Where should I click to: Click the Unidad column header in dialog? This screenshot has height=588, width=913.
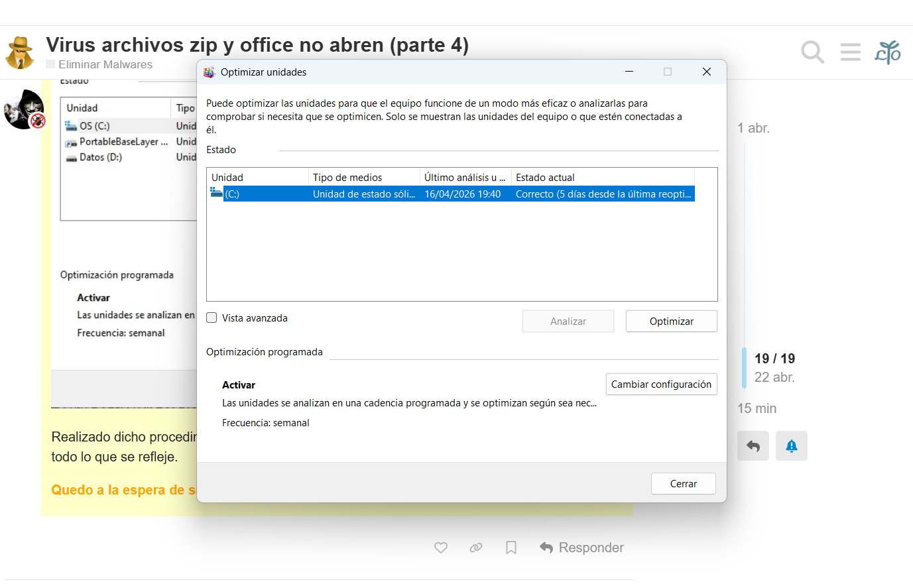click(x=258, y=178)
